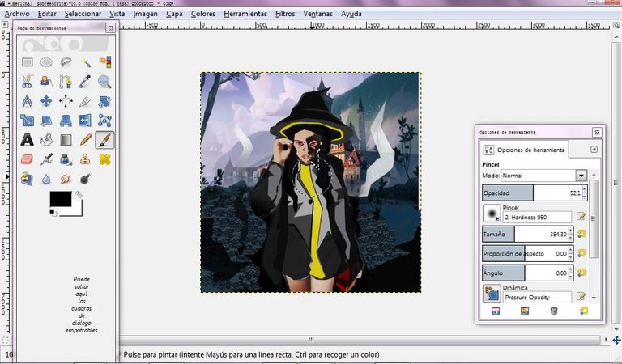Open the Herramientas menu

pos(245,14)
